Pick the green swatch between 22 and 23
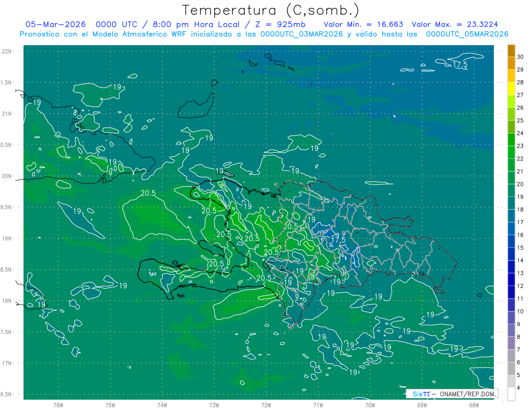 click(511, 152)
